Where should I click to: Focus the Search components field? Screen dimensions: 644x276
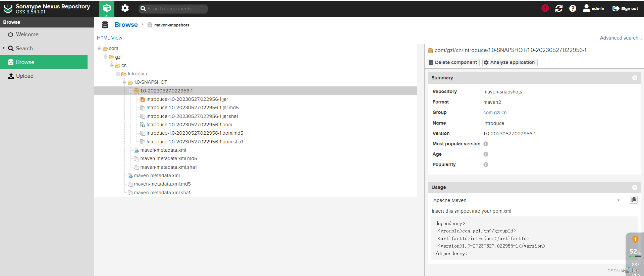(173, 9)
